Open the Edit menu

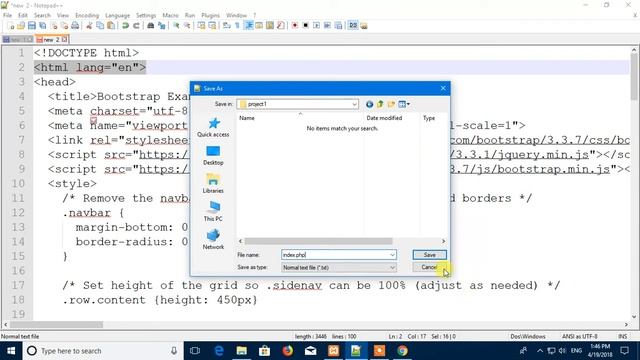[23, 15]
